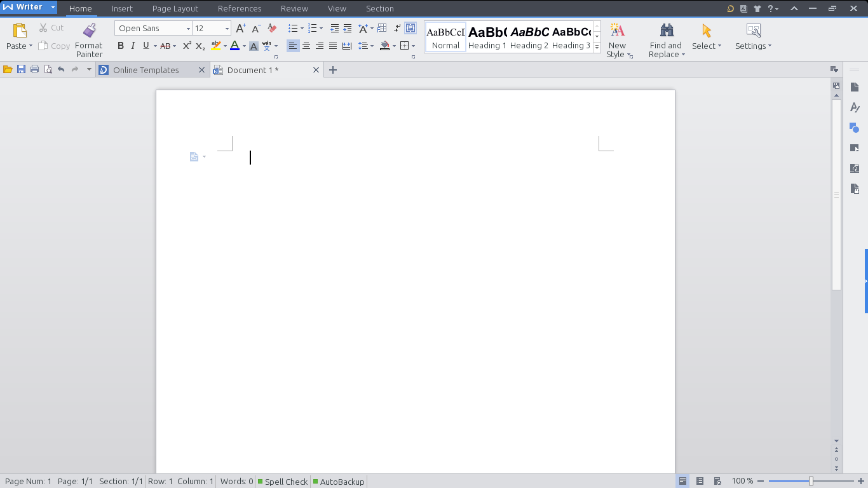Apply the Heading 2 style
The image size is (868, 488).
[x=529, y=37]
